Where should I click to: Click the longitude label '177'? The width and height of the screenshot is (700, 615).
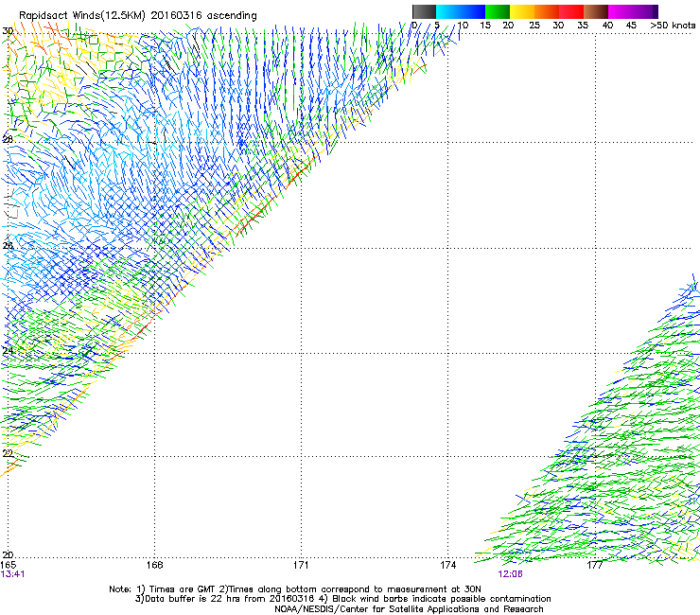594,566
